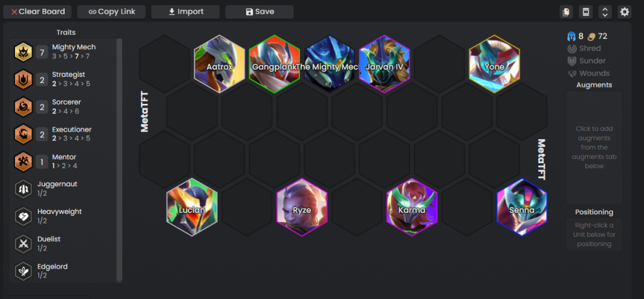The height and width of the screenshot is (299, 644).
Task: Click the board layout view icon
Action: point(586,12)
